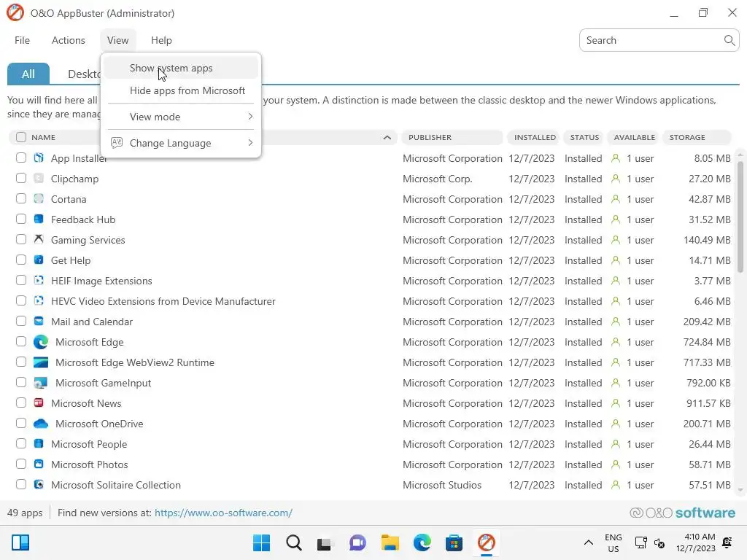Open Widgets panel from taskbar
747x560 pixels.
coord(20,542)
